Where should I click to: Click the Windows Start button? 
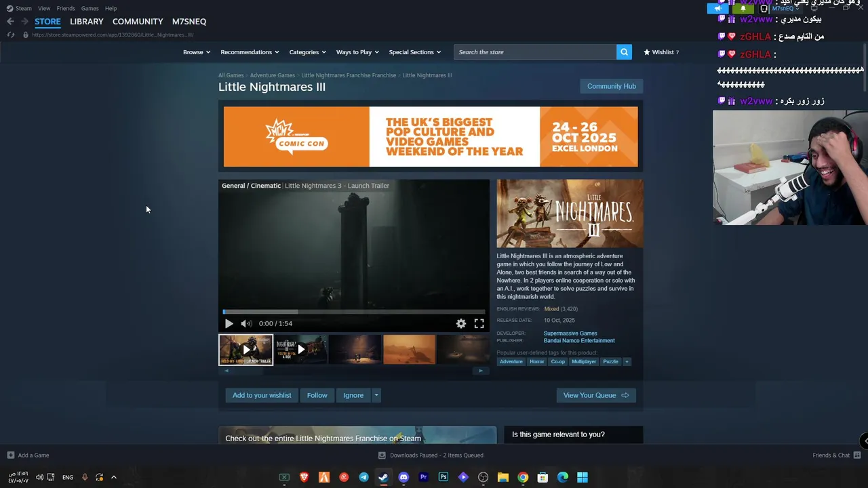tap(583, 477)
